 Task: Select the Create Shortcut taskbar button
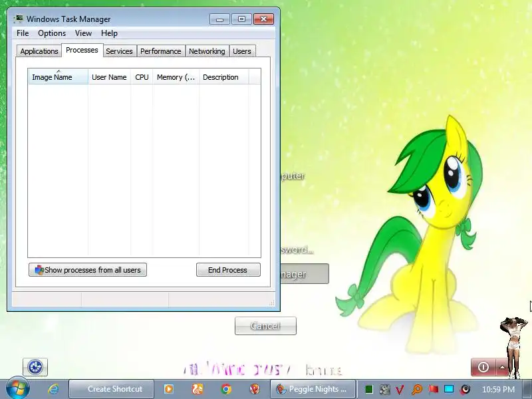pos(111,389)
